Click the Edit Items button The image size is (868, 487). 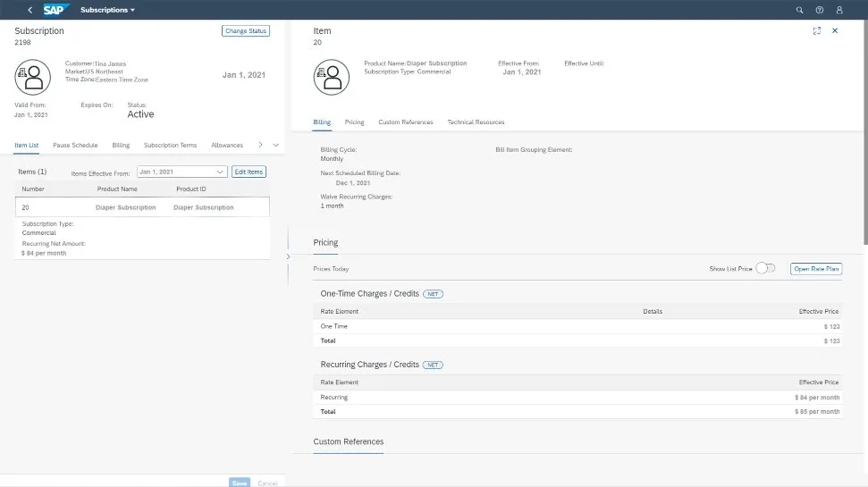249,172
